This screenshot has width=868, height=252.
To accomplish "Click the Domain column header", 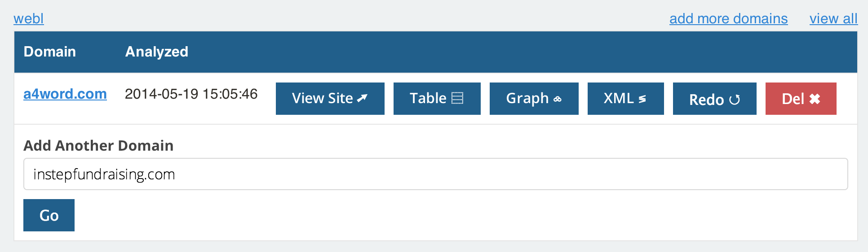I will pyautogui.click(x=49, y=52).
